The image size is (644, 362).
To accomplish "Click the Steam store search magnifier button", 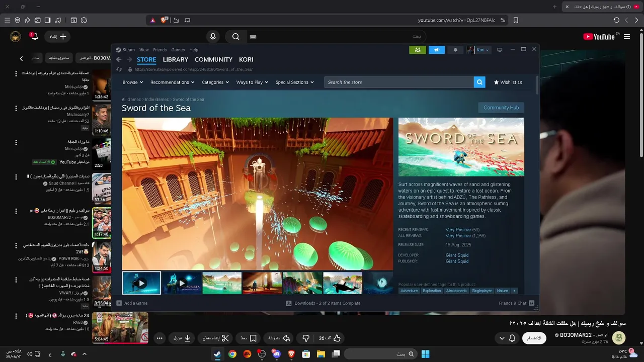I will pyautogui.click(x=479, y=82).
